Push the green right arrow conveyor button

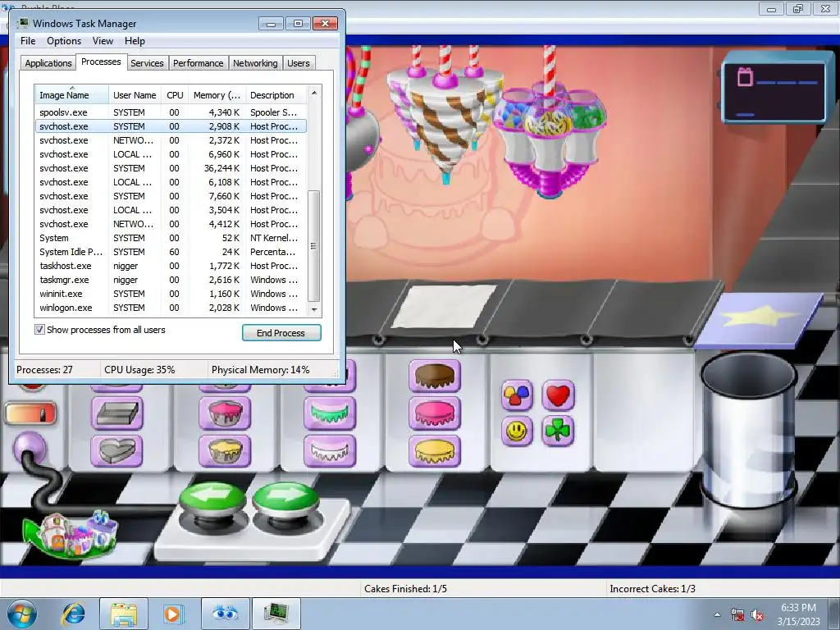point(286,500)
